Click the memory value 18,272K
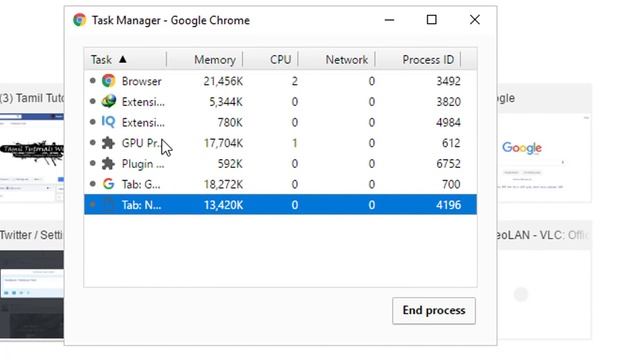 223,184
